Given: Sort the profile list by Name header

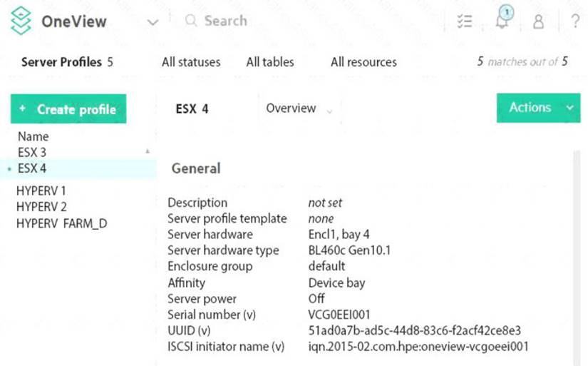Looking at the screenshot, I should pos(33,136).
